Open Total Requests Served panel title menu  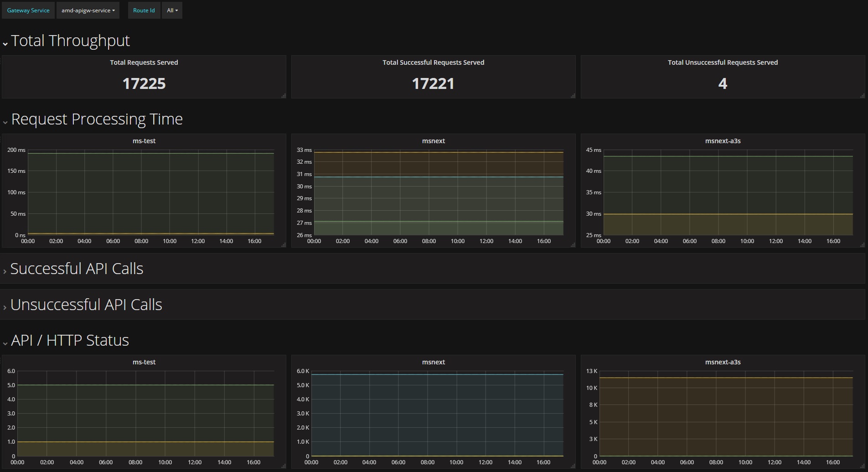point(144,62)
